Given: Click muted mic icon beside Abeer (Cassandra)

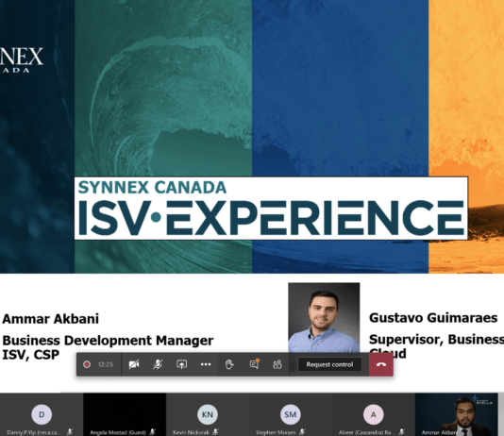Looking at the screenshot, I should coord(401,432).
